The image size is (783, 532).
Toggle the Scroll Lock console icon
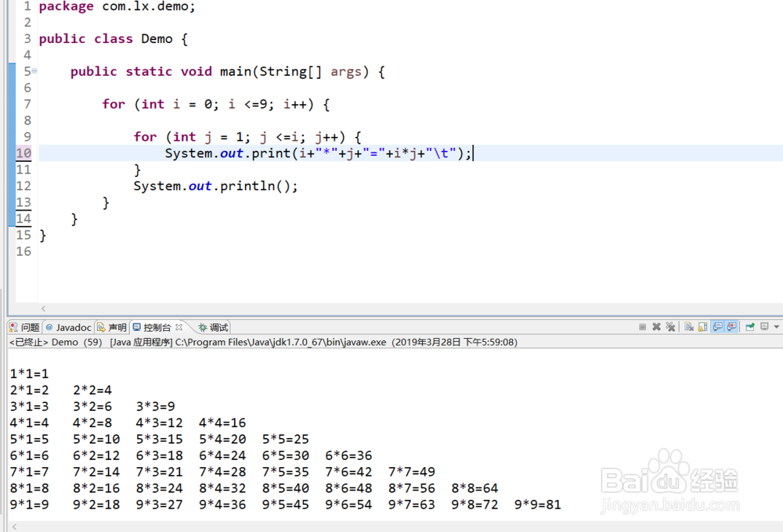tap(702, 327)
